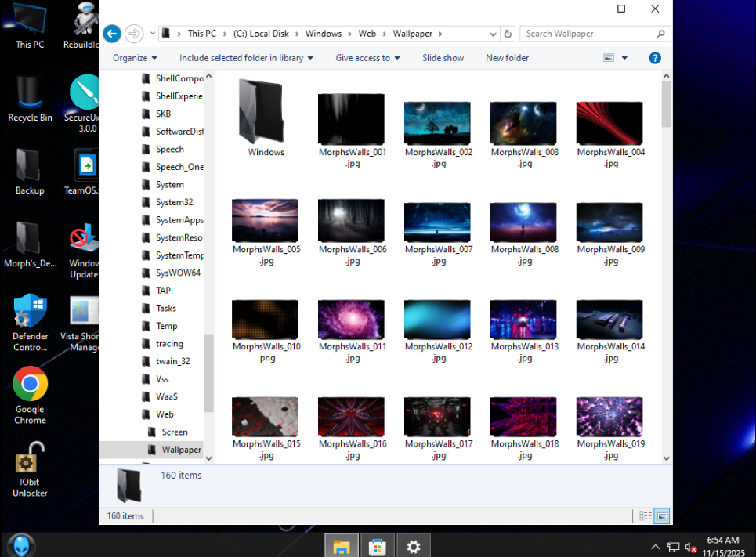Click the navigation pane scroll up arrow
The height and width of the screenshot is (557, 756).
[208, 76]
